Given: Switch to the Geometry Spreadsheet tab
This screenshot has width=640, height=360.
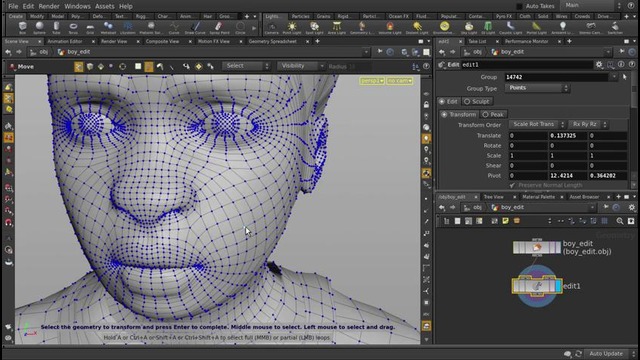Looking at the screenshot, I should (x=272, y=41).
